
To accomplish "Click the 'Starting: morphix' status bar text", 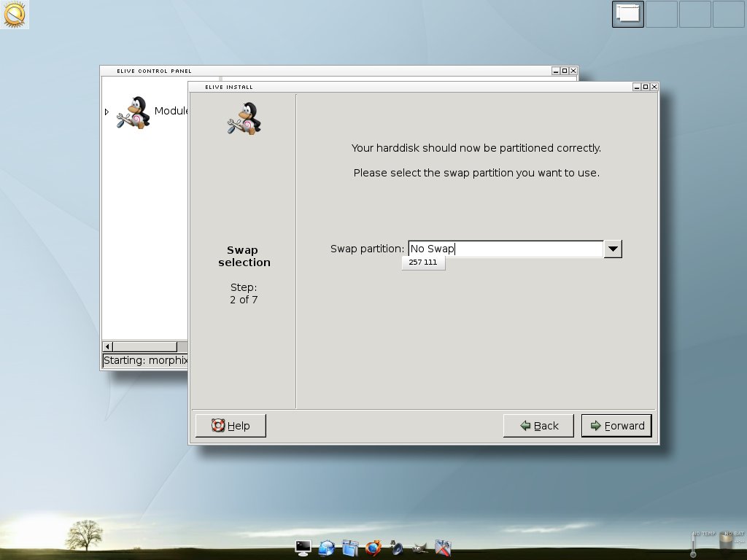I will 145,360.
